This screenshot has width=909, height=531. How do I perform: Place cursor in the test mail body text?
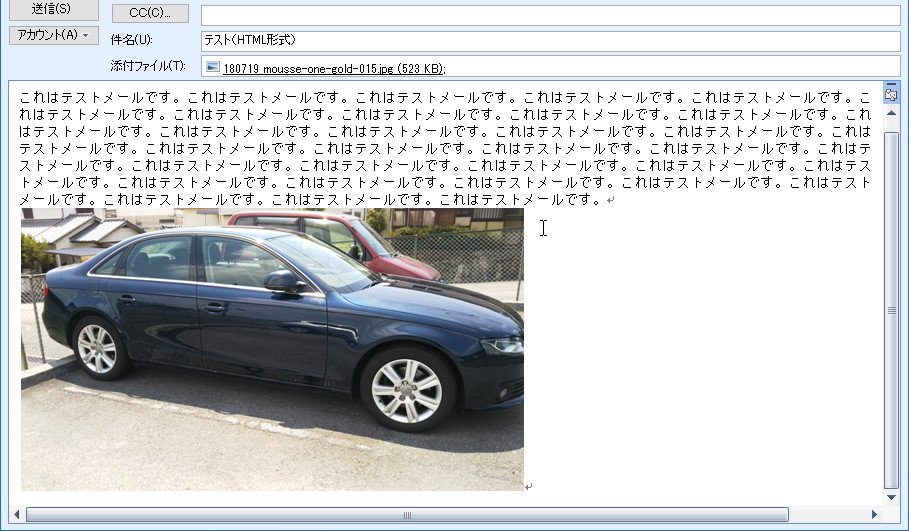click(x=445, y=148)
